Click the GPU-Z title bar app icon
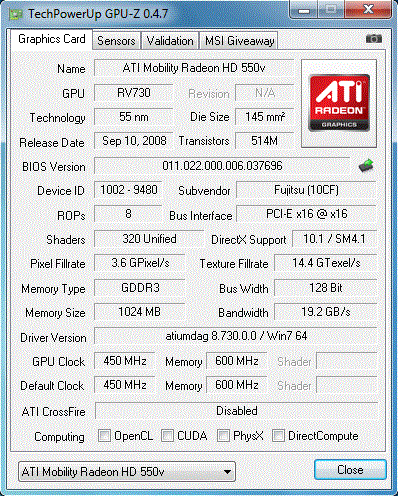Image resolution: width=398 pixels, height=496 pixels. pos(16,14)
